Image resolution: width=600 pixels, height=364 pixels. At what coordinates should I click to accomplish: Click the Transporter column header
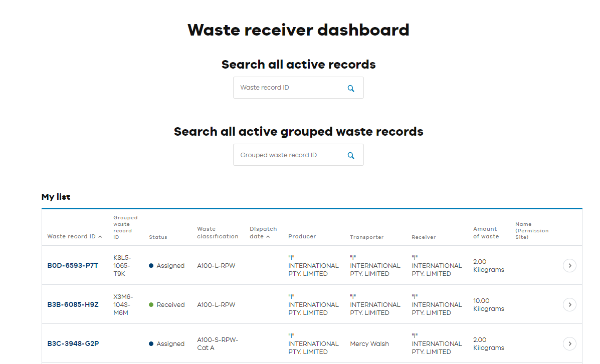366,237
